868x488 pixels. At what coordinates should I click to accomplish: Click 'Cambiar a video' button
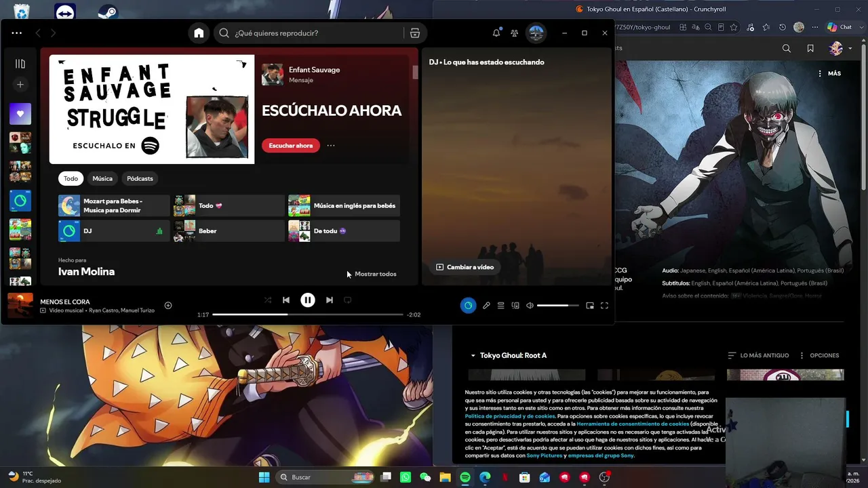(465, 267)
